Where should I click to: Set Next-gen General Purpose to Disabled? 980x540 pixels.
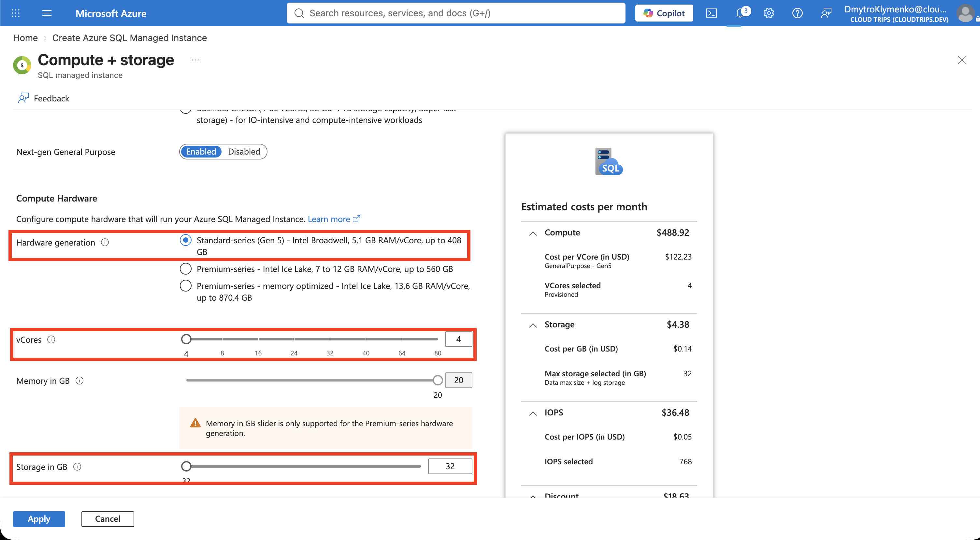244,152
